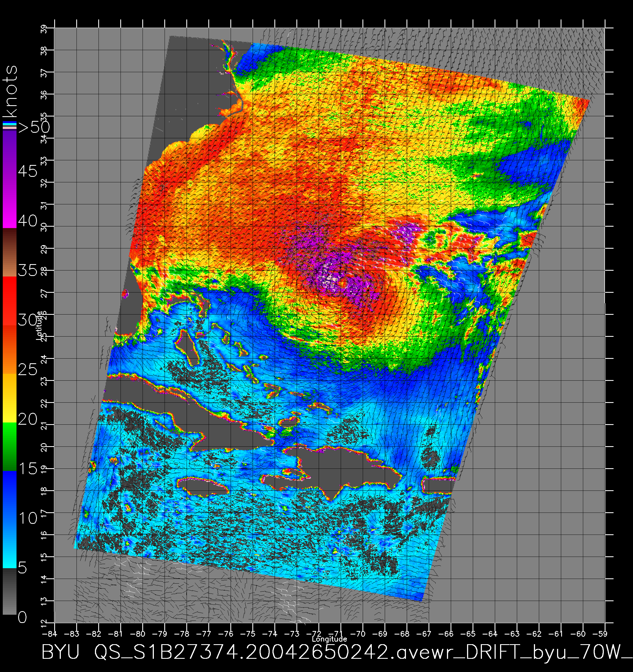This screenshot has width=633, height=672.
Task: Click the "-76" longitude tick label
Action: point(226,634)
